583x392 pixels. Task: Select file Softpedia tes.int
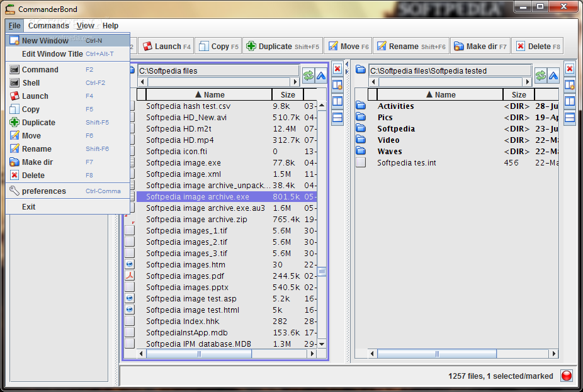456,163
